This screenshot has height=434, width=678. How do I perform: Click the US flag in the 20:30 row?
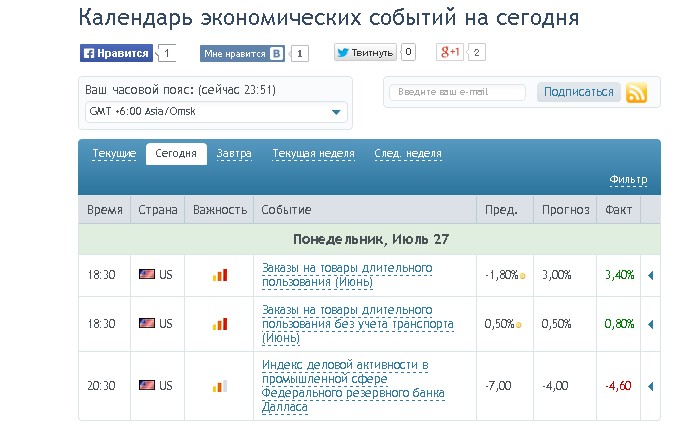[x=147, y=385]
